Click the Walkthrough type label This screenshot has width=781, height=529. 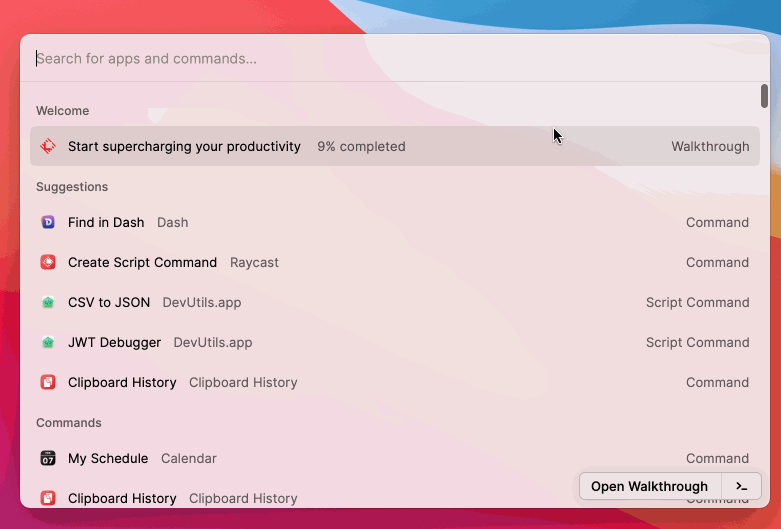pos(710,146)
